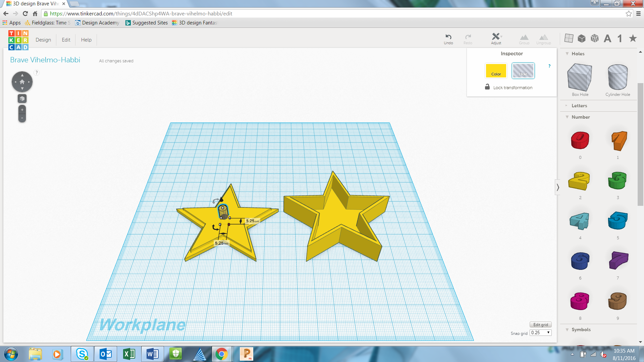Click the Brave Vihelmo-Habbi project title

tap(45, 60)
